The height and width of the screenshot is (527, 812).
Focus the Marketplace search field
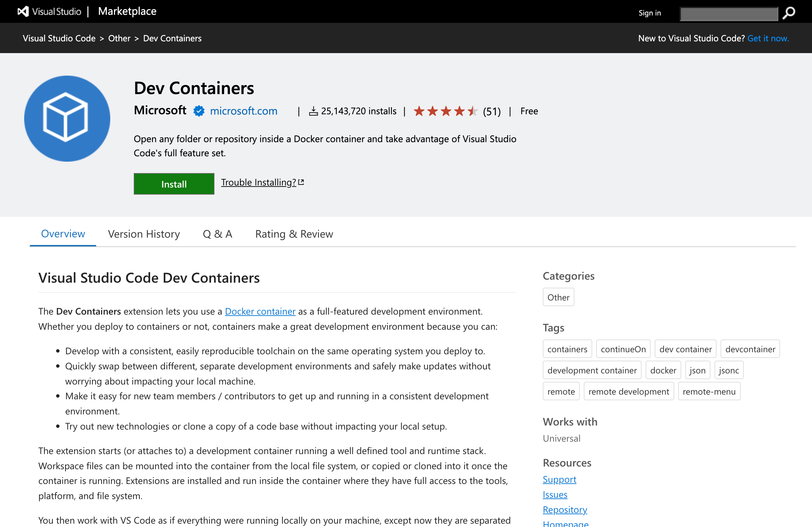(729, 14)
